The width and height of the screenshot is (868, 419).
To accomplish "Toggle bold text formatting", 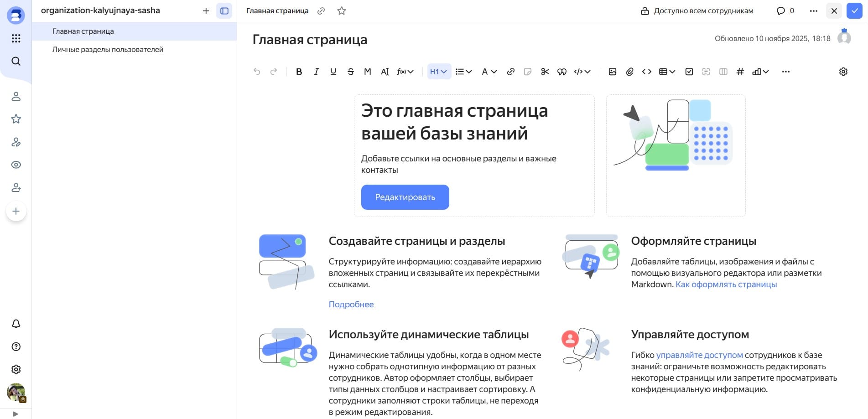I will [x=299, y=72].
